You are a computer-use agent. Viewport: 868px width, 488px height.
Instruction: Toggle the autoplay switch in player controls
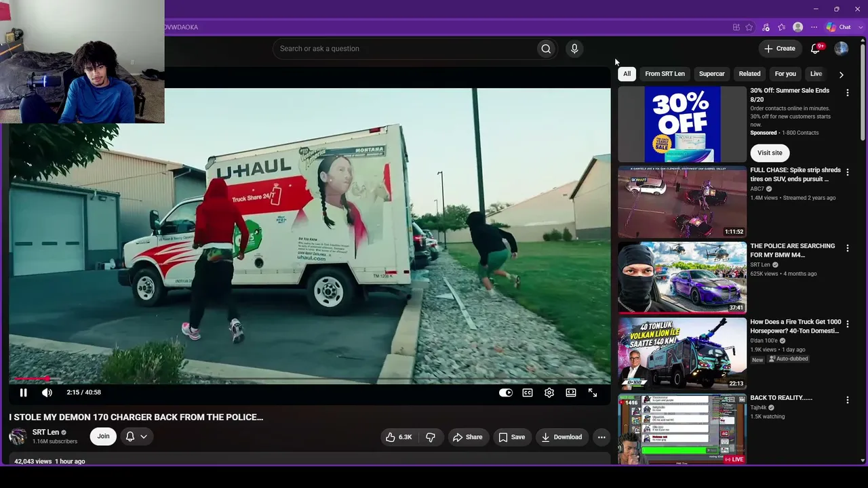click(x=506, y=392)
